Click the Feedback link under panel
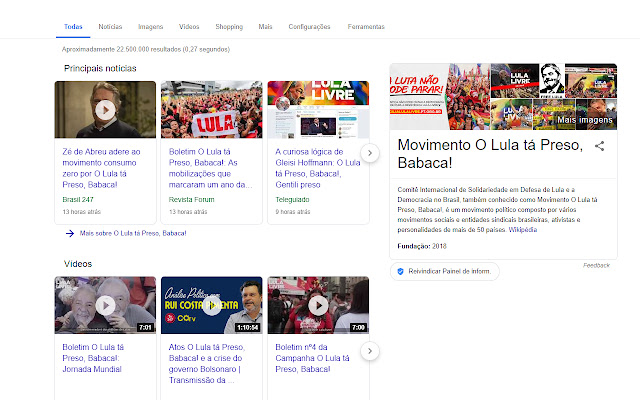 (596, 265)
